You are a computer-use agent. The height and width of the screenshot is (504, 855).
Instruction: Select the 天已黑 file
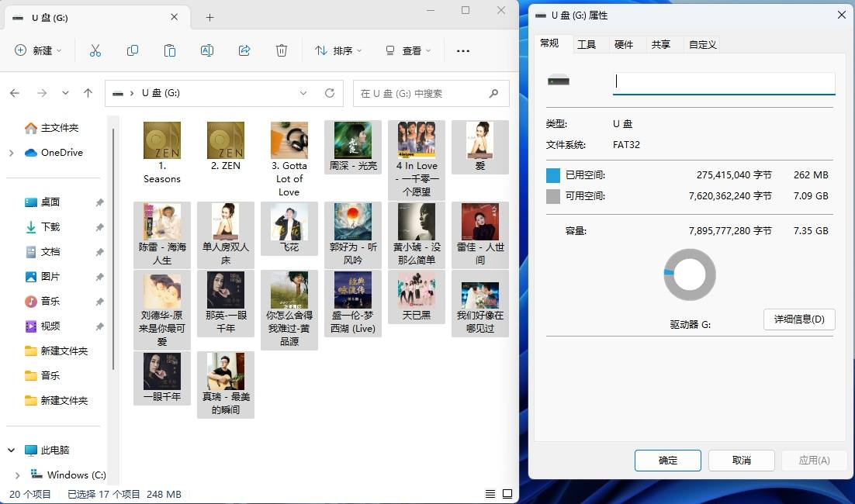(417, 297)
